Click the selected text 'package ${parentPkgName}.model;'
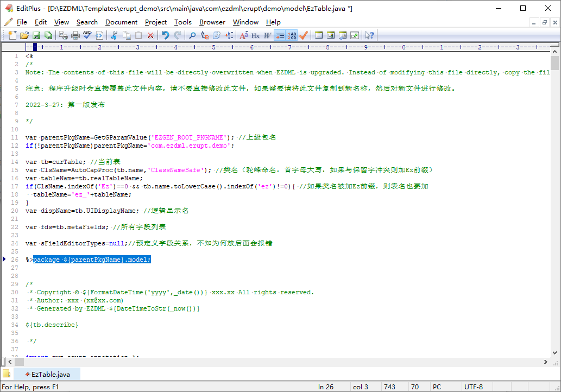 tap(92, 260)
